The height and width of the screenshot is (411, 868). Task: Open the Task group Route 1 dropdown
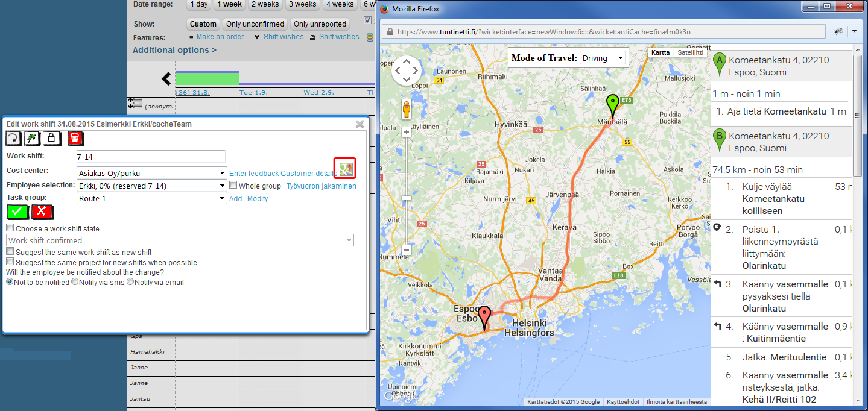(151, 198)
